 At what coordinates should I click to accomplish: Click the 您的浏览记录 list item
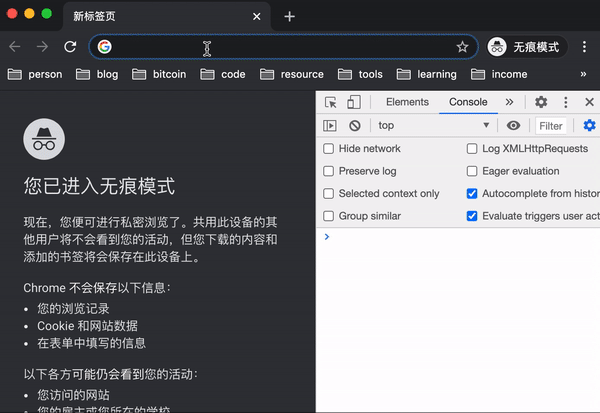pos(73,309)
